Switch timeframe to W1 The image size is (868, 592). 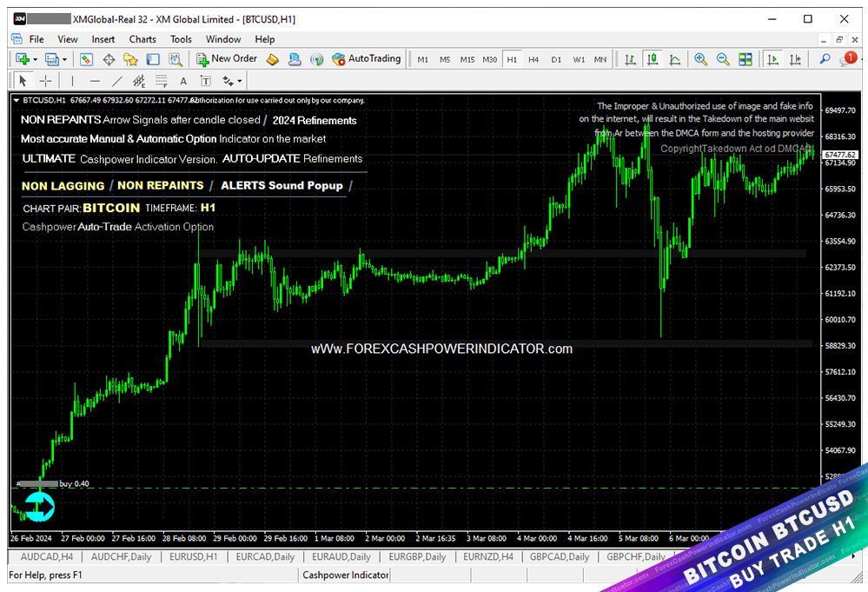[579, 59]
